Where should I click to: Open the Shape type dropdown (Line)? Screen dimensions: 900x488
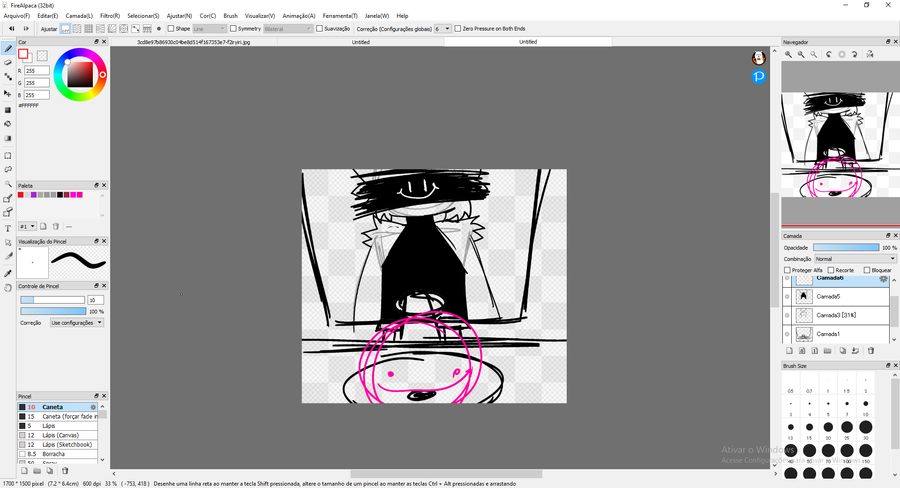(209, 29)
